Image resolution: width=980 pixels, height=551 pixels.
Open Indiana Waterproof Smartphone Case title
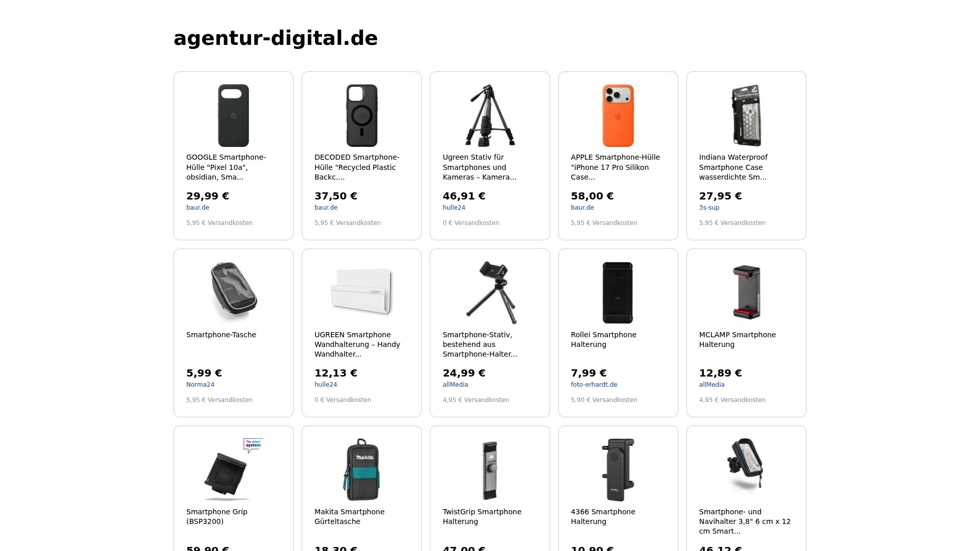(733, 167)
